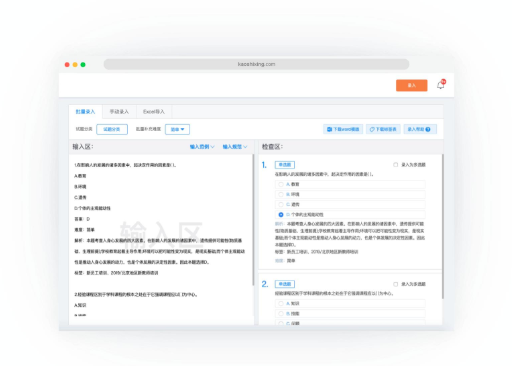Screen dimensions: 512x366
Task: Switch to the Excel导入 tab
Action: tap(154, 112)
